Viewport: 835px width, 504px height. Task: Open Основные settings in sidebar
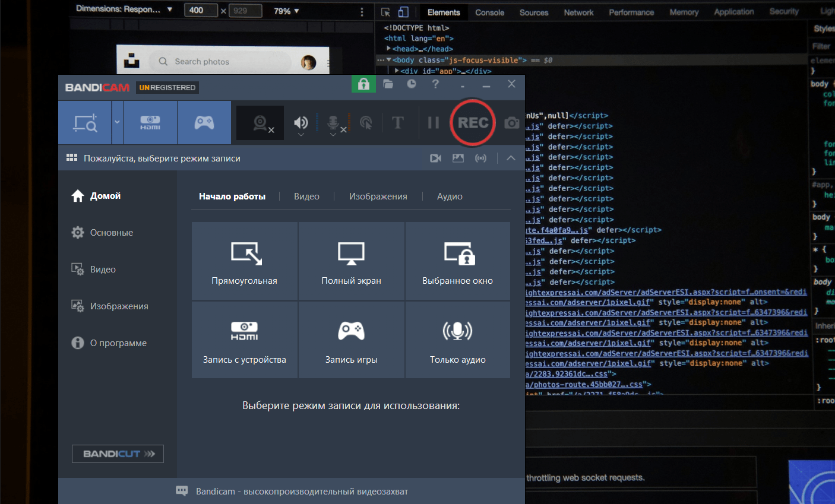pyautogui.click(x=102, y=233)
